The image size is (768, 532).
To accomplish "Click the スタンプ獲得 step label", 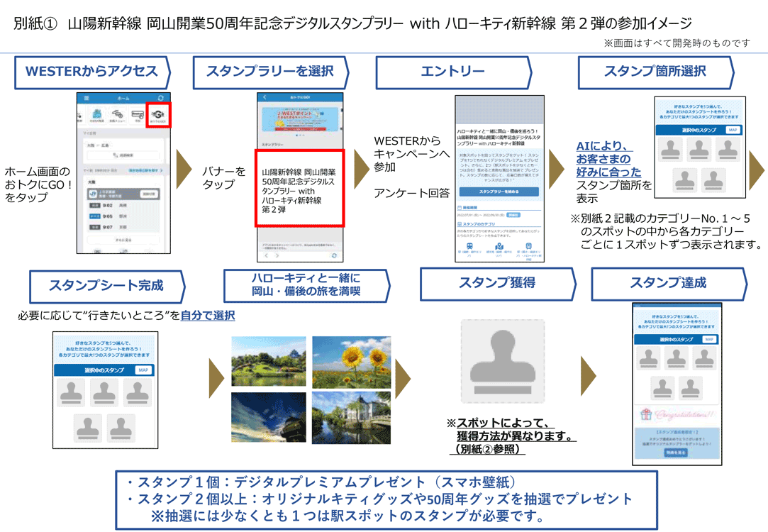I will point(499,284).
